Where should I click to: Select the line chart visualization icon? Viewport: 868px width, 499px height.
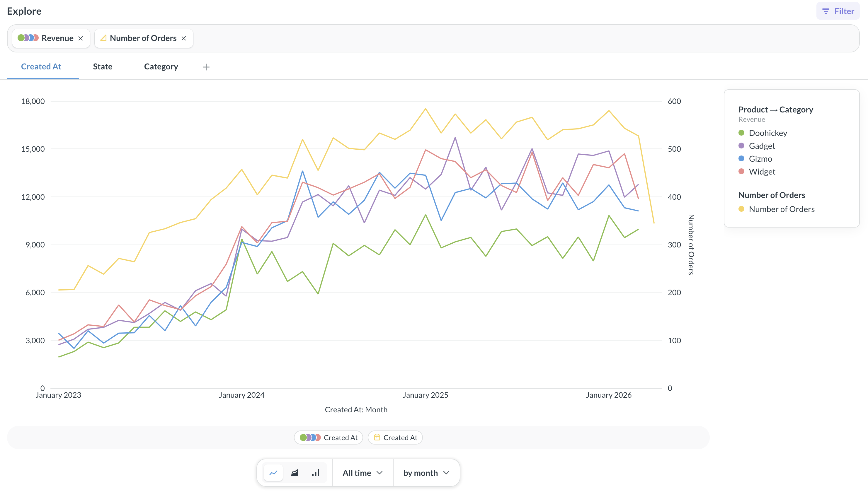pos(273,473)
